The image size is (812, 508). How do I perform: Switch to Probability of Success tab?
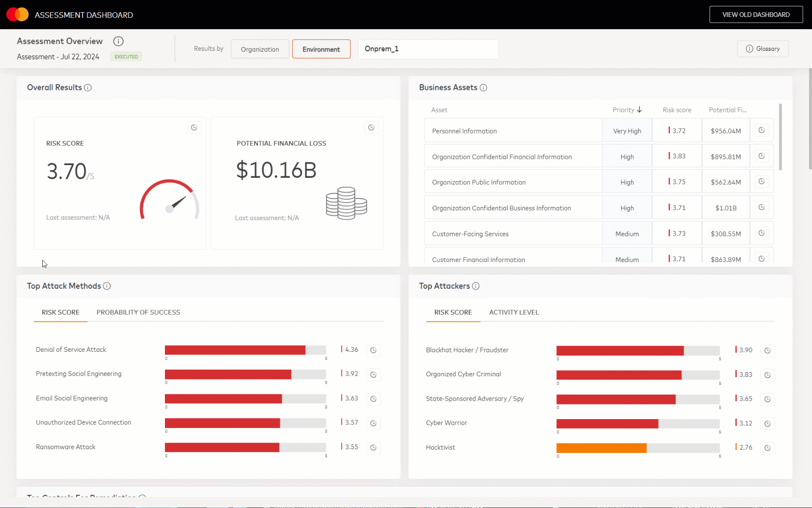pyautogui.click(x=138, y=312)
